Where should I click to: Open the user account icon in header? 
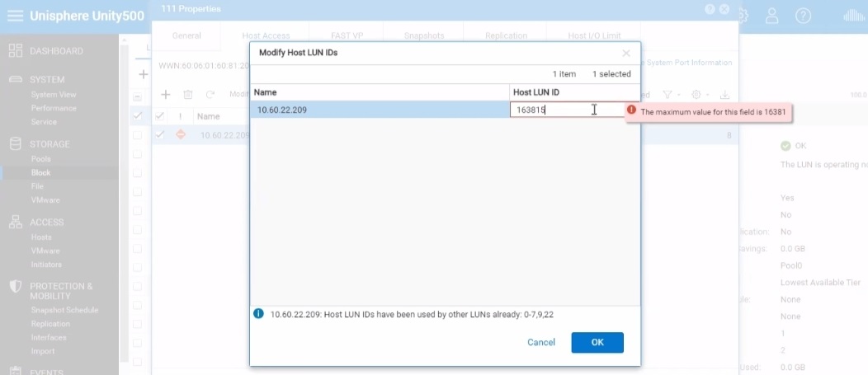[771, 16]
